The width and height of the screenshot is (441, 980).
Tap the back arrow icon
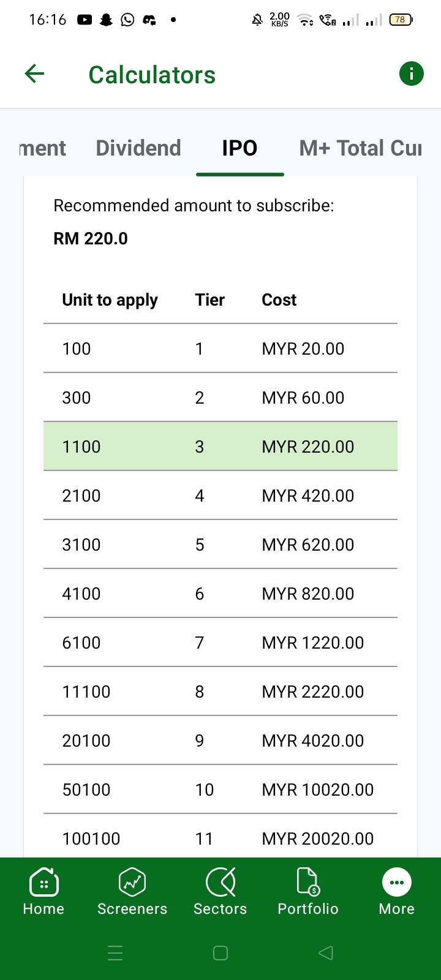(x=34, y=74)
